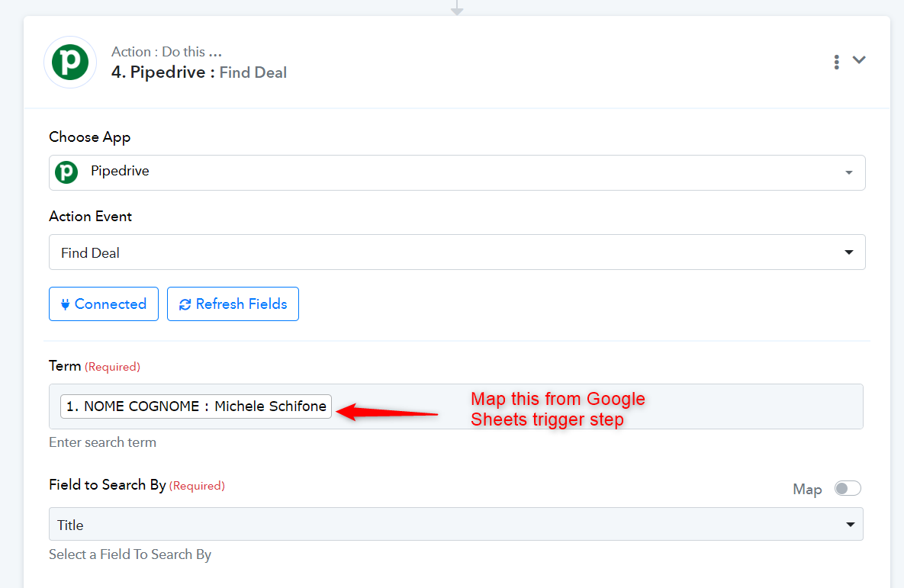Click the small Pipedrive icon in Choose App
The height and width of the screenshot is (588, 904).
coord(66,172)
